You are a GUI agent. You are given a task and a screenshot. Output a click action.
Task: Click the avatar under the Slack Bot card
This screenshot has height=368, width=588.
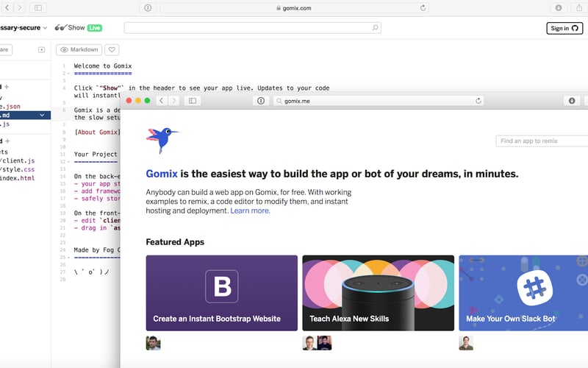(466, 343)
